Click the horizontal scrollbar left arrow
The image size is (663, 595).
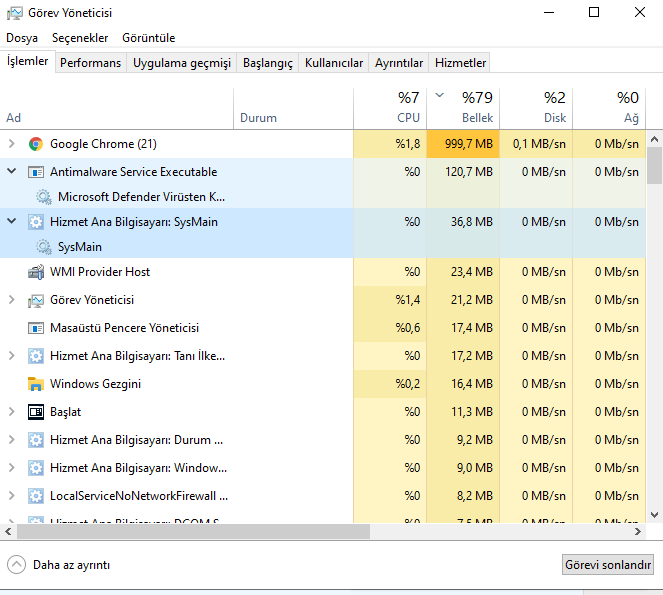point(8,532)
